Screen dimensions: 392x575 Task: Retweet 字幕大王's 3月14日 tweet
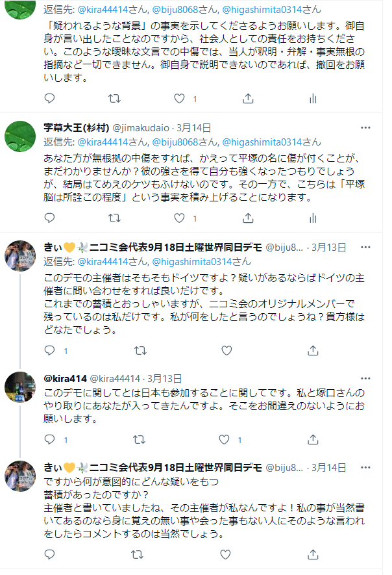(114, 217)
